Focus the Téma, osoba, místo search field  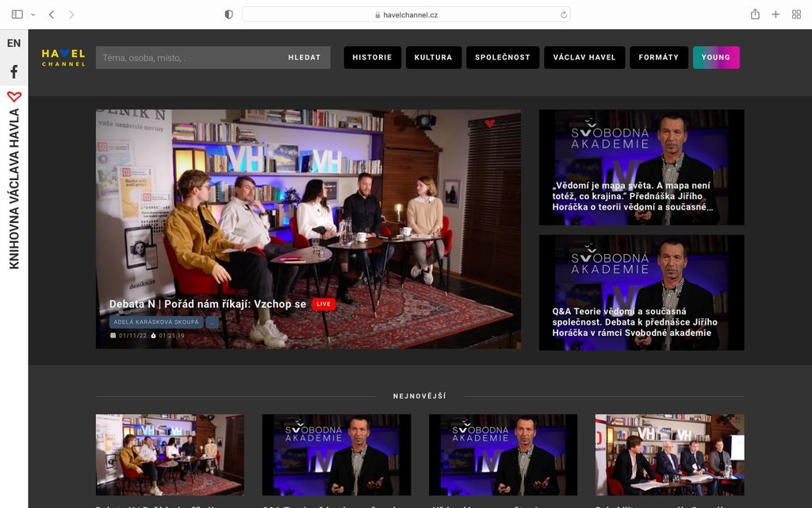187,57
